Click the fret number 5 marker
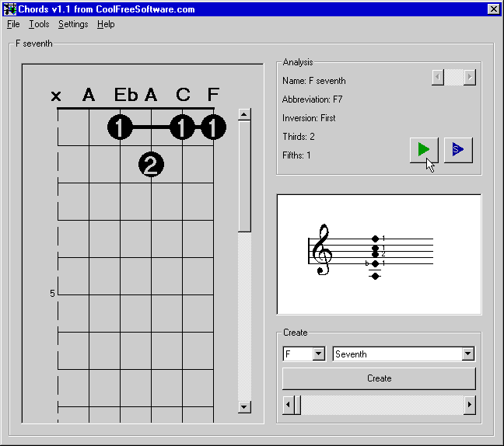504x446 pixels. [x=52, y=293]
